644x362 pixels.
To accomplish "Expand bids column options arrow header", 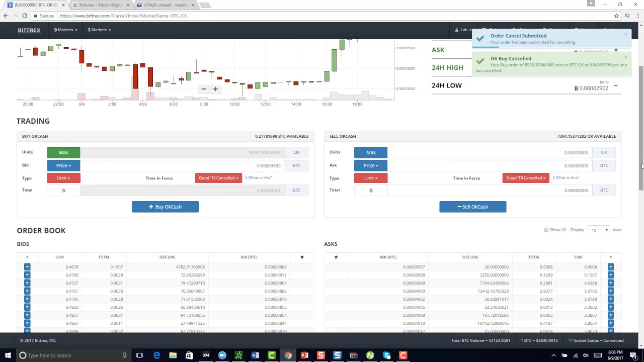I will click(x=27, y=257).
